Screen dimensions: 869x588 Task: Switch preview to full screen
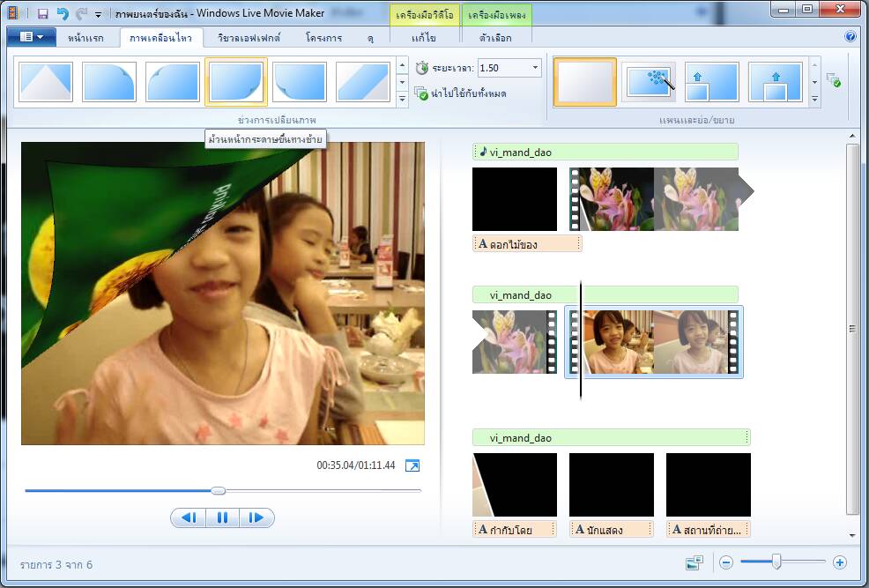[412, 465]
